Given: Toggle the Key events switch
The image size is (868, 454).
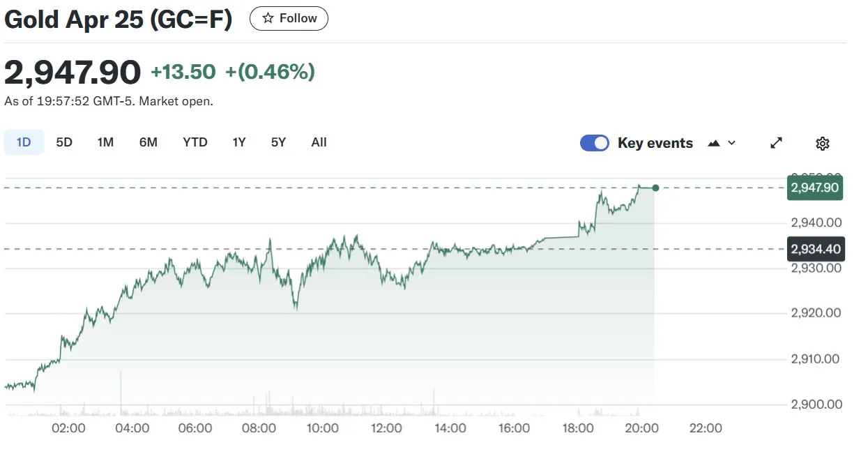Looking at the screenshot, I should coord(595,143).
